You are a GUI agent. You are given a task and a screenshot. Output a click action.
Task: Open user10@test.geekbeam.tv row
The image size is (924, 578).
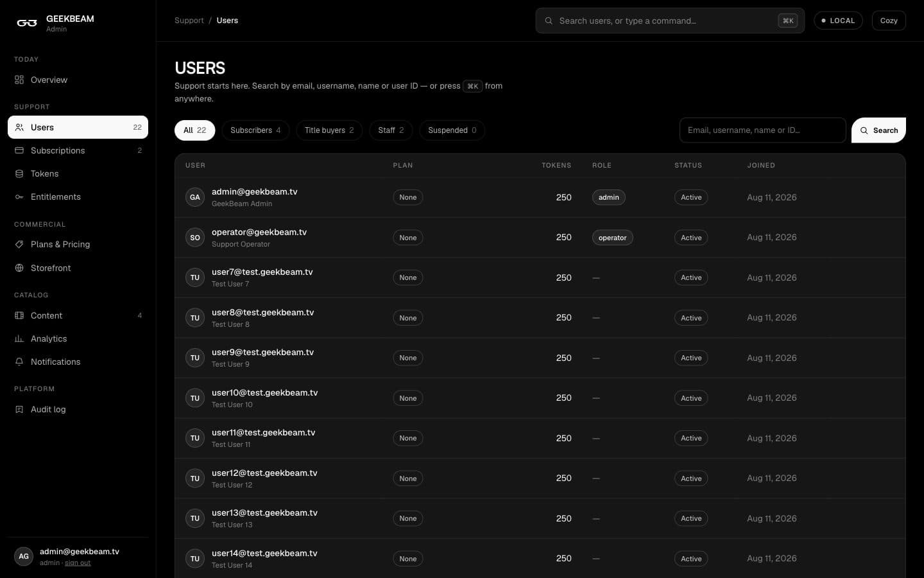click(540, 398)
